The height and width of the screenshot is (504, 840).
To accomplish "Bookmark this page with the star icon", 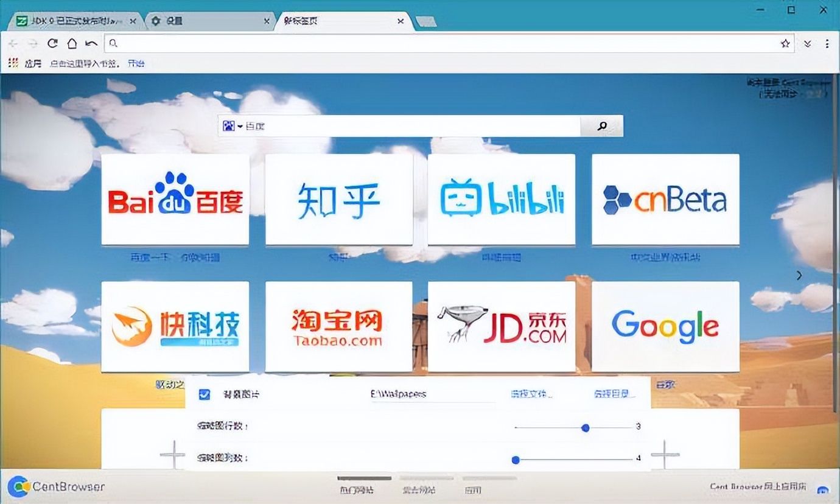I will pos(785,44).
